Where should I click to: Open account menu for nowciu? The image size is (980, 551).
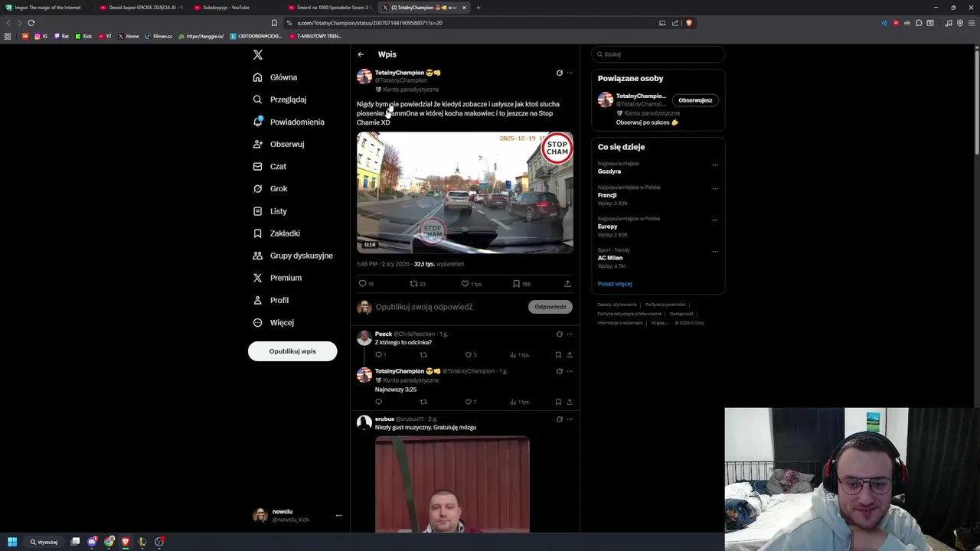338,516
